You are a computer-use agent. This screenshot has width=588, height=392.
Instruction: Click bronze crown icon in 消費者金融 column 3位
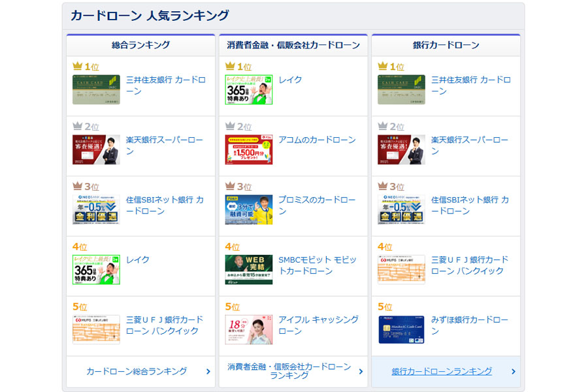pyautogui.click(x=230, y=186)
